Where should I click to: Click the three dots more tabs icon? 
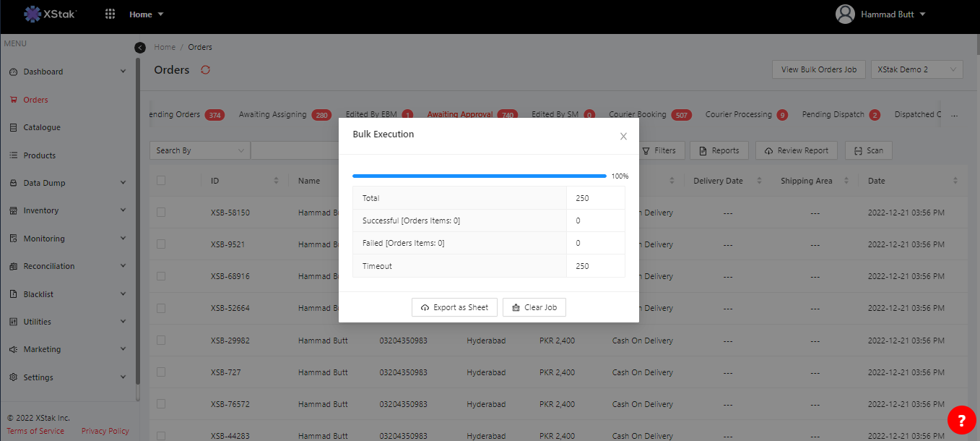click(954, 115)
